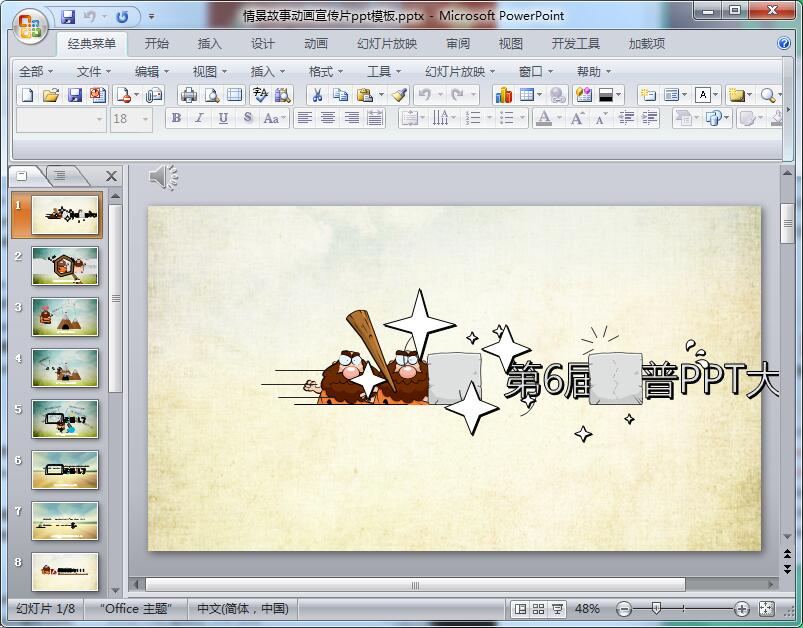Paste with clipboard icon

click(364, 95)
